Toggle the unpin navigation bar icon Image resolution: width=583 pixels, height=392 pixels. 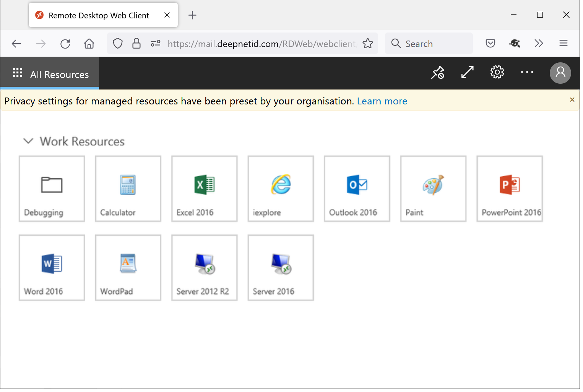(x=438, y=72)
